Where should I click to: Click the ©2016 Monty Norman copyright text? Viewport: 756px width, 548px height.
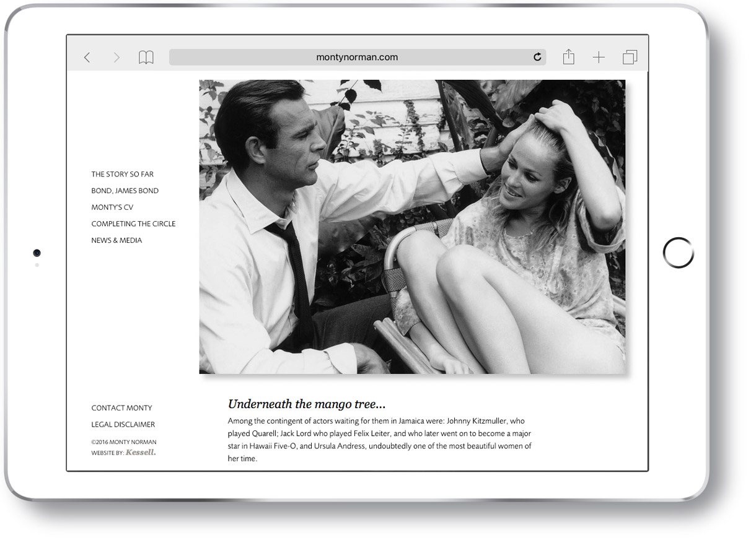click(123, 442)
